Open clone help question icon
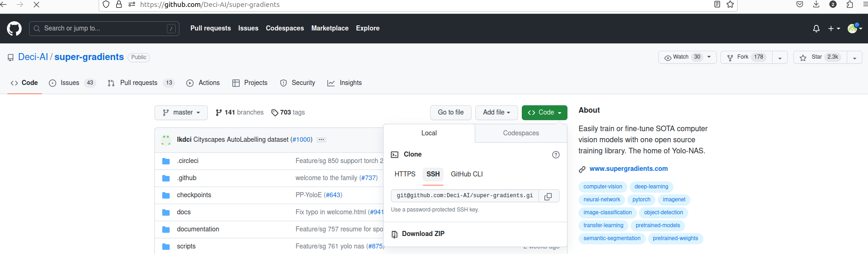The height and width of the screenshot is (254, 868). click(x=556, y=155)
